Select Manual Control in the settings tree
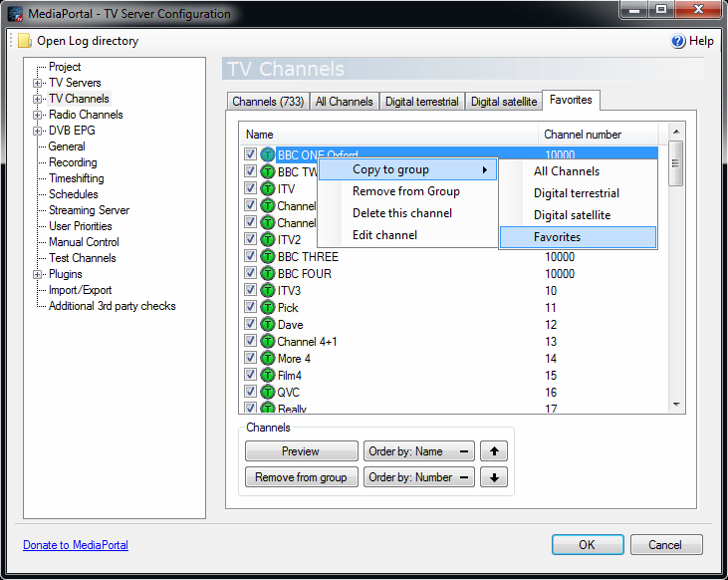The image size is (728, 580). coord(84,242)
